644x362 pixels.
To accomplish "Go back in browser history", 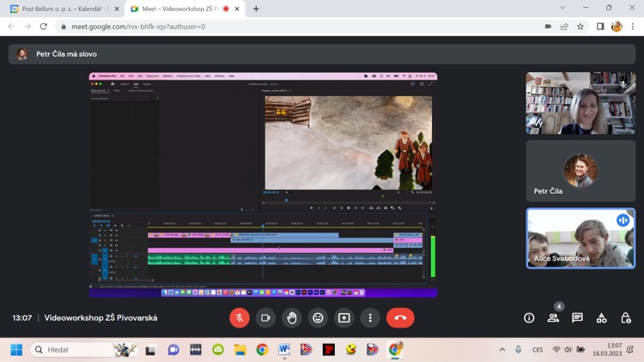I will pyautogui.click(x=11, y=27).
